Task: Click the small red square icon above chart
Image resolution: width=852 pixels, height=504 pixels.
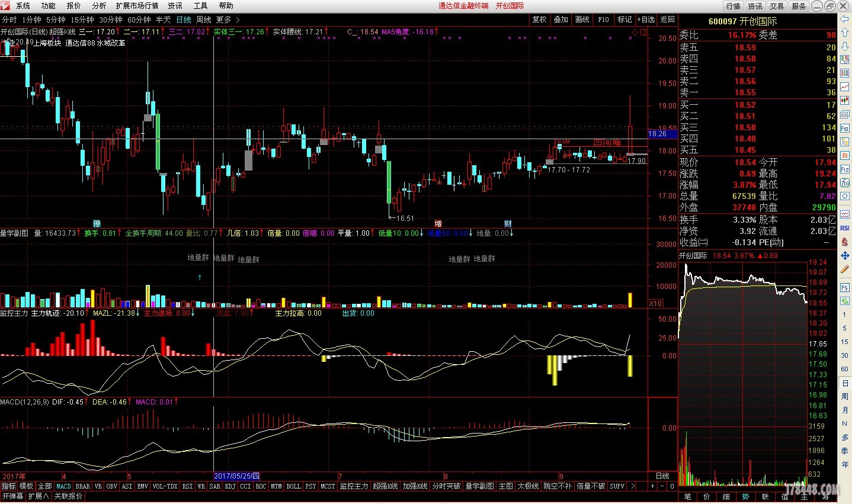Action: [x=643, y=31]
